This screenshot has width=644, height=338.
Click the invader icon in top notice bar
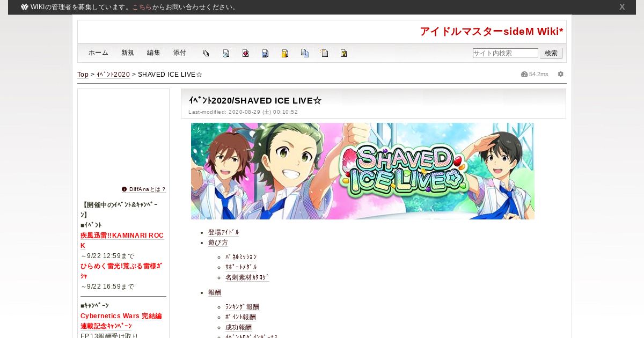(x=25, y=7)
